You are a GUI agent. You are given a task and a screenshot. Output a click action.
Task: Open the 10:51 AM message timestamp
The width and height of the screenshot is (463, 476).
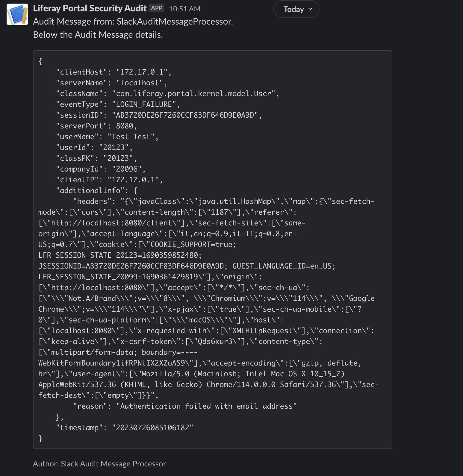point(184,9)
